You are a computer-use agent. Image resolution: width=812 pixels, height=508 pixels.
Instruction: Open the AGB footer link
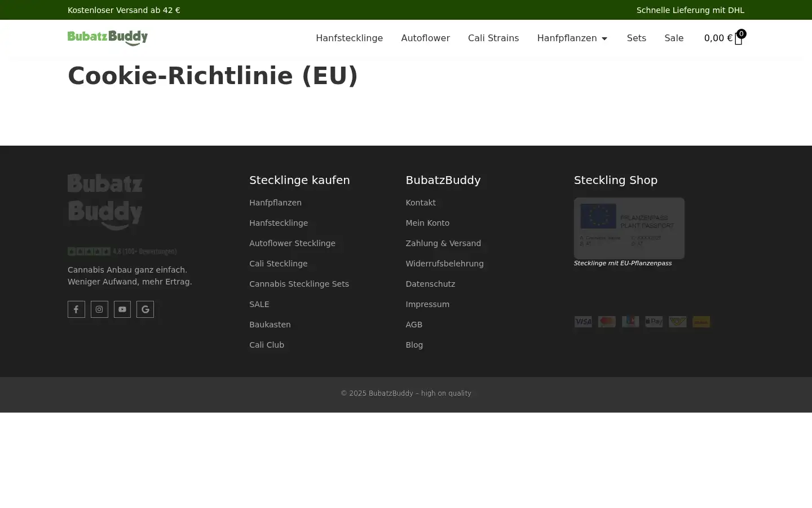tap(414, 325)
